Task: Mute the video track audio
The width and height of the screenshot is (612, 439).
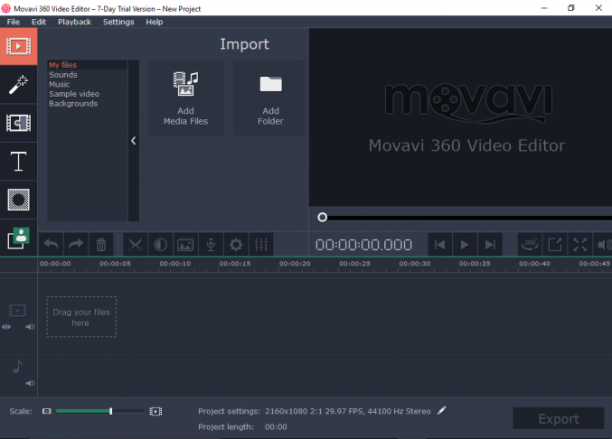Action: (x=30, y=327)
